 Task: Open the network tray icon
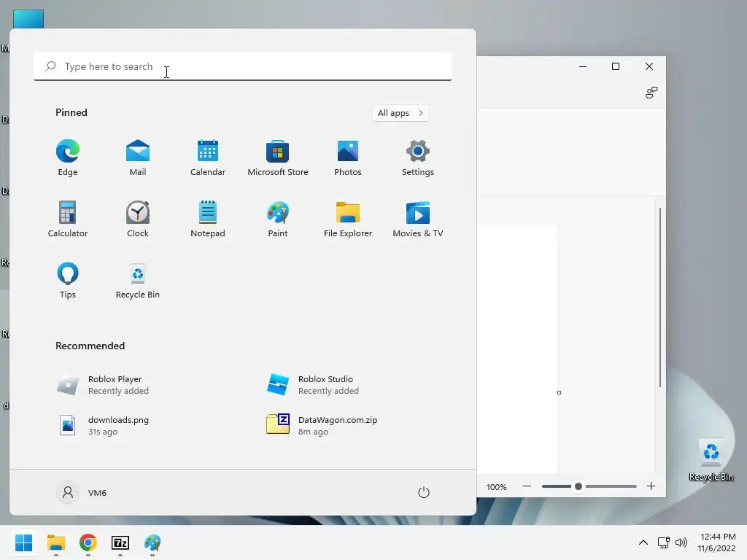tap(664, 542)
